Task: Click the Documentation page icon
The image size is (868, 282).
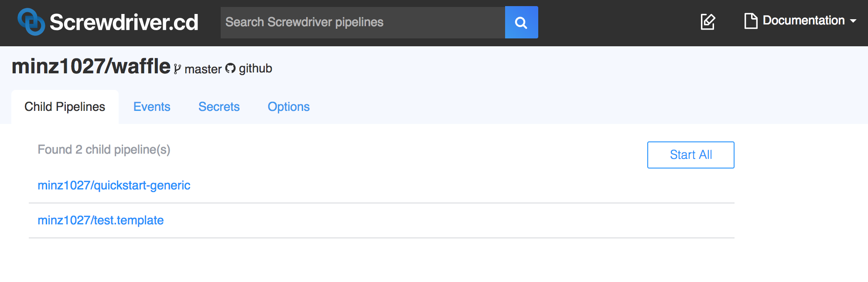Action: [751, 21]
